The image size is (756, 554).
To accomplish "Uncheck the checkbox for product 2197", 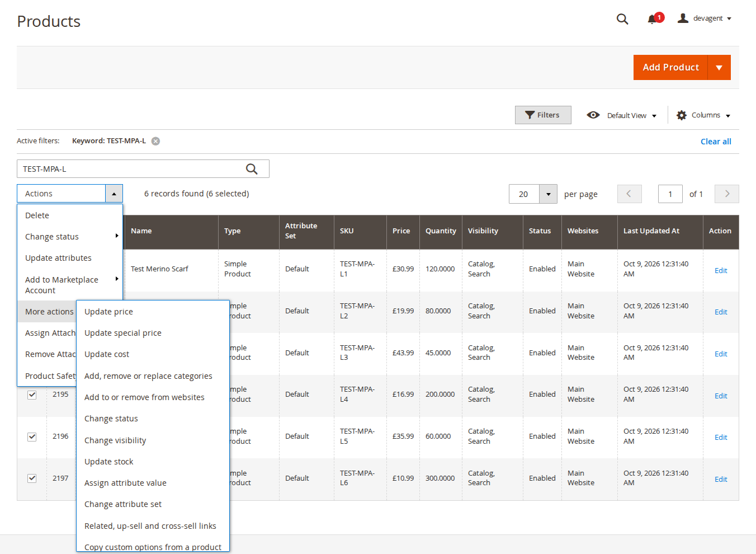I will click(32, 478).
